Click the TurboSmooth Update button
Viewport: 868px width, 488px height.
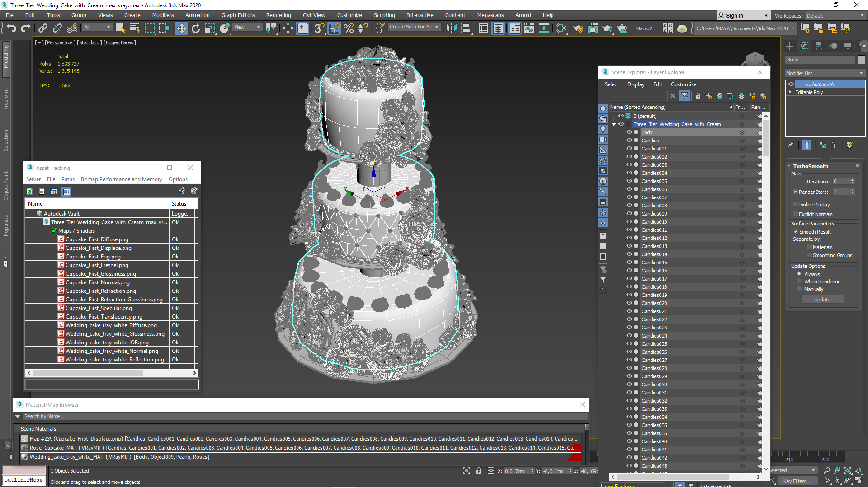pos(822,300)
